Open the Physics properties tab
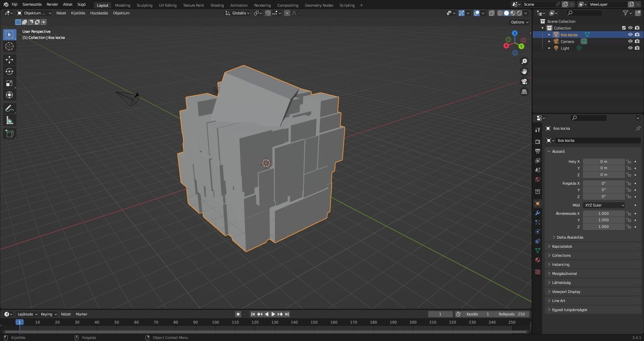The height and width of the screenshot is (341, 644). (x=538, y=232)
